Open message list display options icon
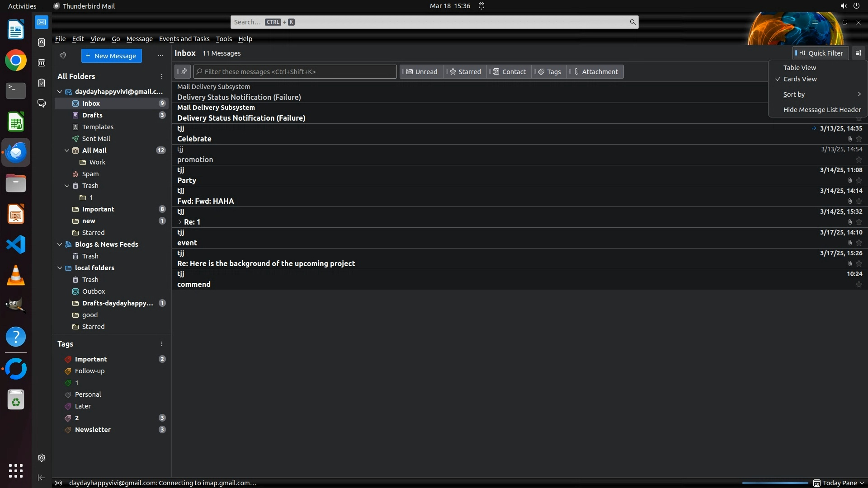This screenshot has width=868, height=488. coord(858,53)
